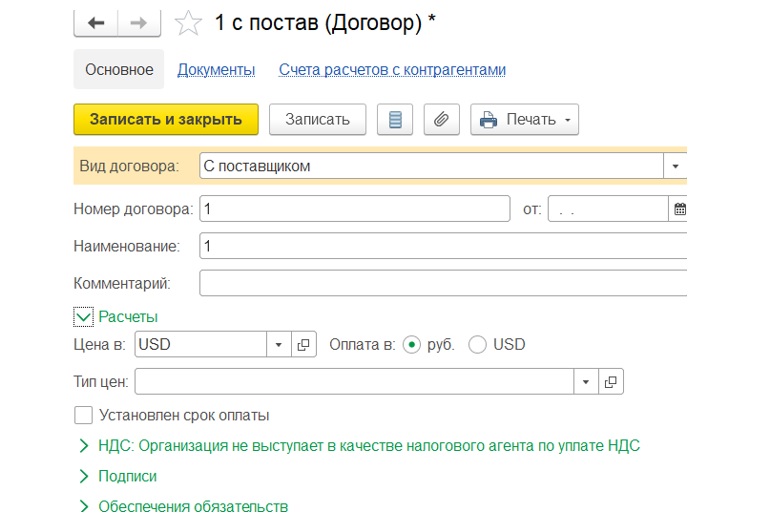Open Счета расчетов с контрагентами
780x532 pixels.
click(x=392, y=70)
